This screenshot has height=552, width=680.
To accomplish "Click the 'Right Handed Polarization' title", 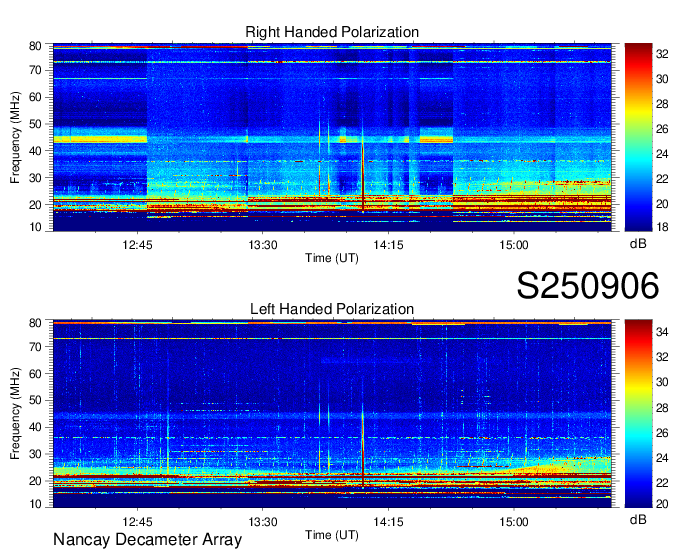I will coord(332,32).
